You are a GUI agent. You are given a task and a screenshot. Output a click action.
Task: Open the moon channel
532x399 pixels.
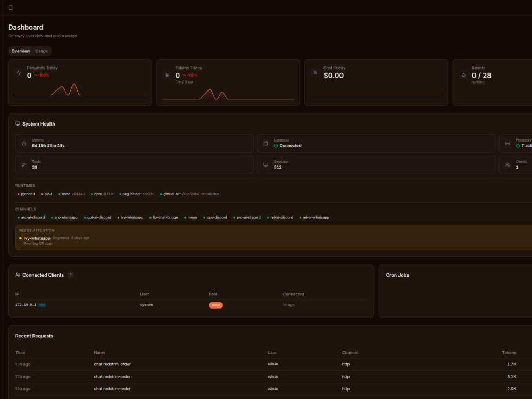tap(190, 218)
